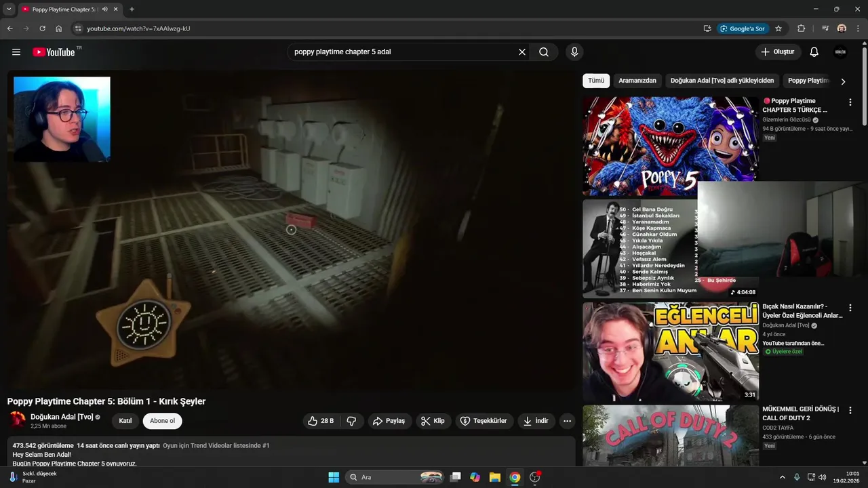Open the MÜKEMMEL GERİ DÖNÜŞ video title
Image resolution: width=868 pixels, height=488 pixels.
[801, 413]
